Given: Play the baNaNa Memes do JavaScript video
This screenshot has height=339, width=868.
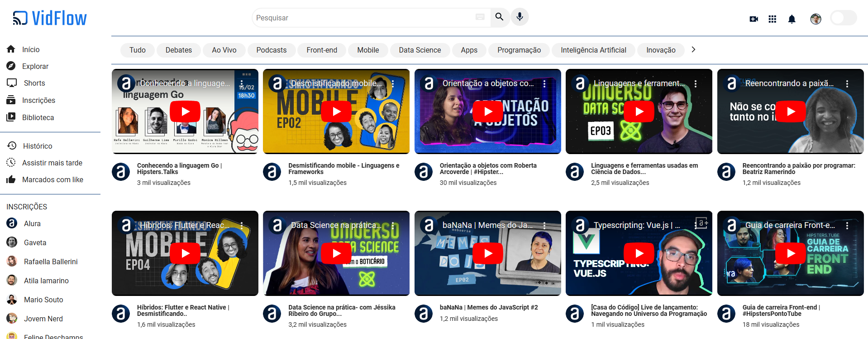Looking at the screenshot, I should pyautogui.click(x=487, y=253).
